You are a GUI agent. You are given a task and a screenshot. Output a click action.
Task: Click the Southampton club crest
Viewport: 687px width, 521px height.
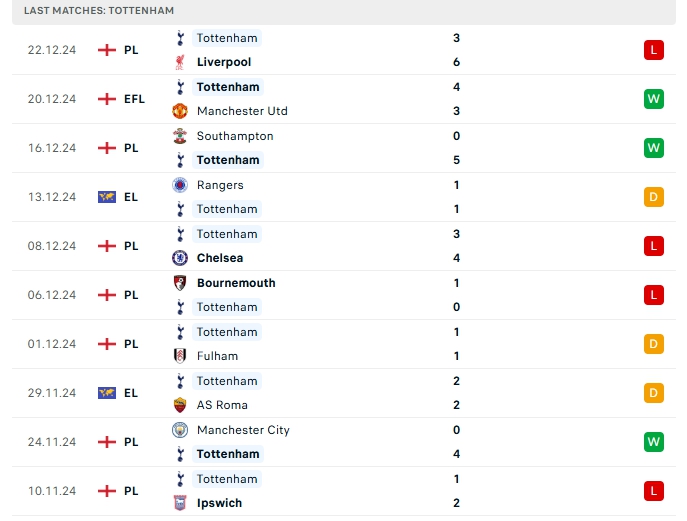click(180, 136)
